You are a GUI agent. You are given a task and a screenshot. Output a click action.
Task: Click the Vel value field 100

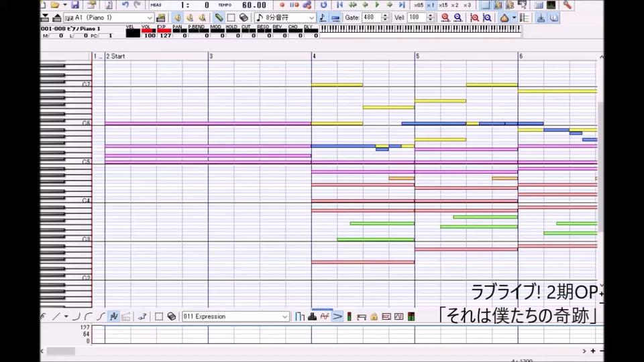[417, 17]
